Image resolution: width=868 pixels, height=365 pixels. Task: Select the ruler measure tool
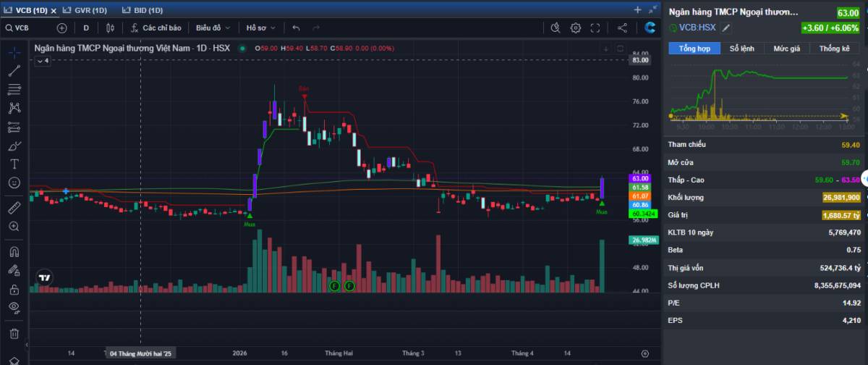tap(14, 208)
